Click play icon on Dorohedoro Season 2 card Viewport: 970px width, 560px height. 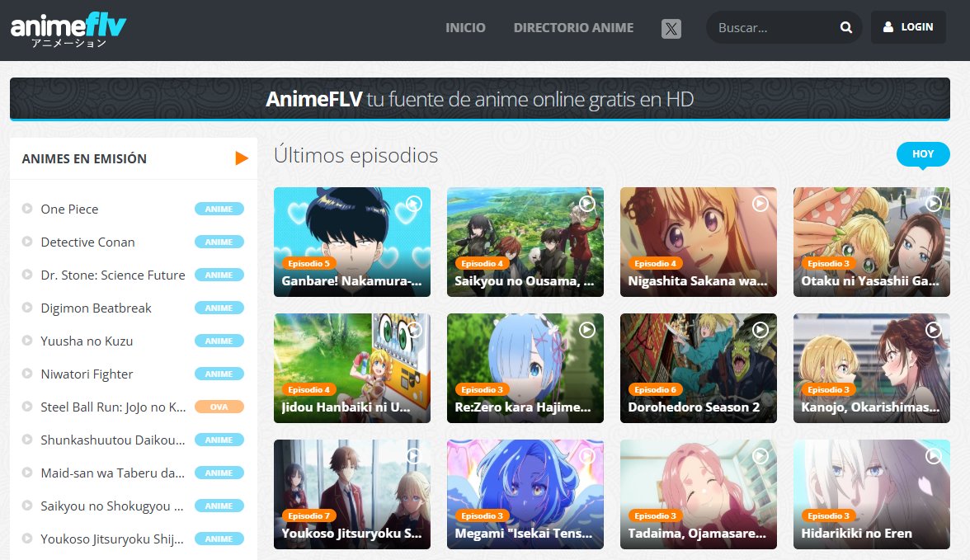[x=760, y=330]
